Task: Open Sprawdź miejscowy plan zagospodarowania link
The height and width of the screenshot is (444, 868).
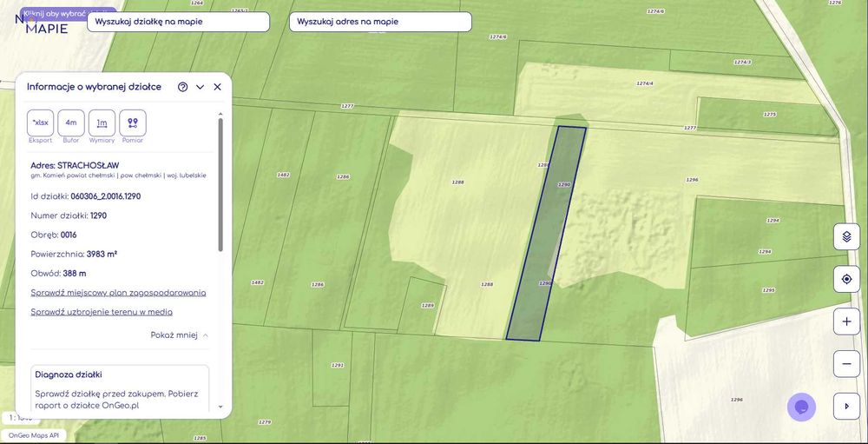Action: point(118,293)
